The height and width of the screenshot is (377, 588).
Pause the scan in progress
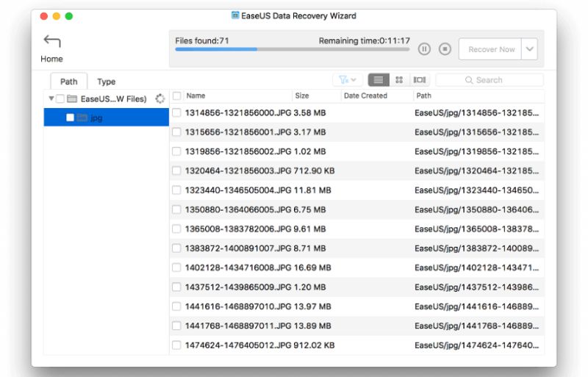[424, 49]
